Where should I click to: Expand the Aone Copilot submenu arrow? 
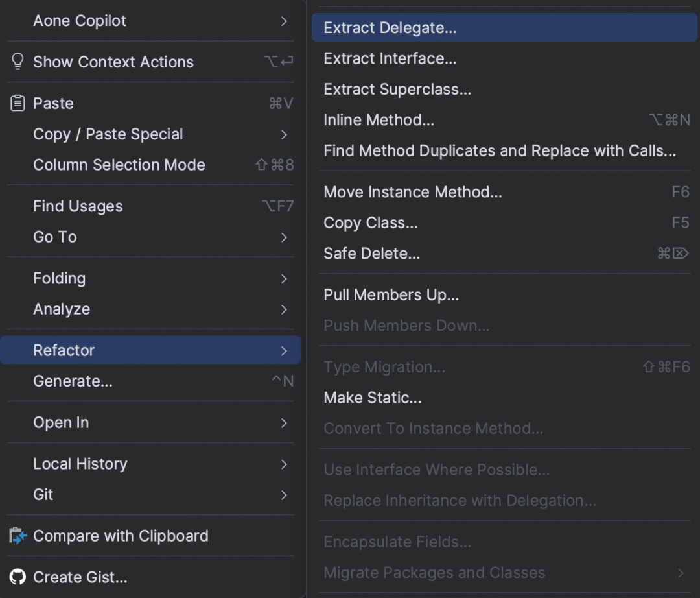click(x=284, y=21)
